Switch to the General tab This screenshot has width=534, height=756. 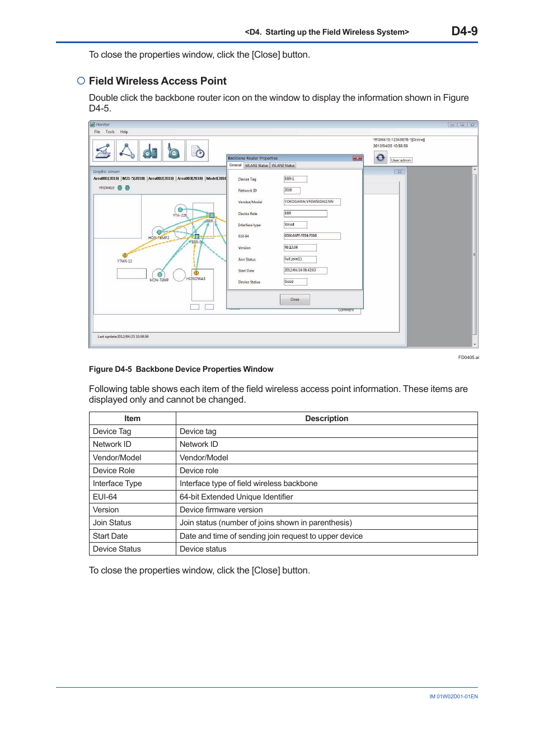pos(235,165)
